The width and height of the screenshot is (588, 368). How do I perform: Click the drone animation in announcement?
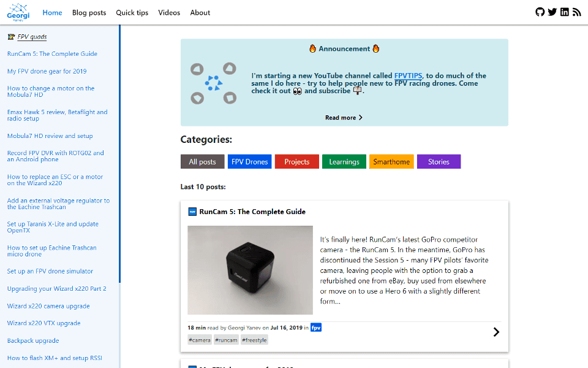tap(213, 83)
